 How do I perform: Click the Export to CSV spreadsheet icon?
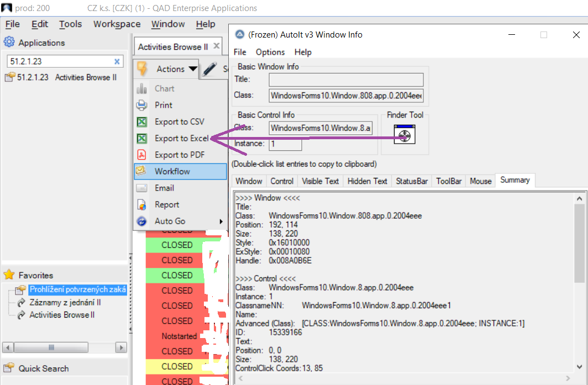point(141,122)
